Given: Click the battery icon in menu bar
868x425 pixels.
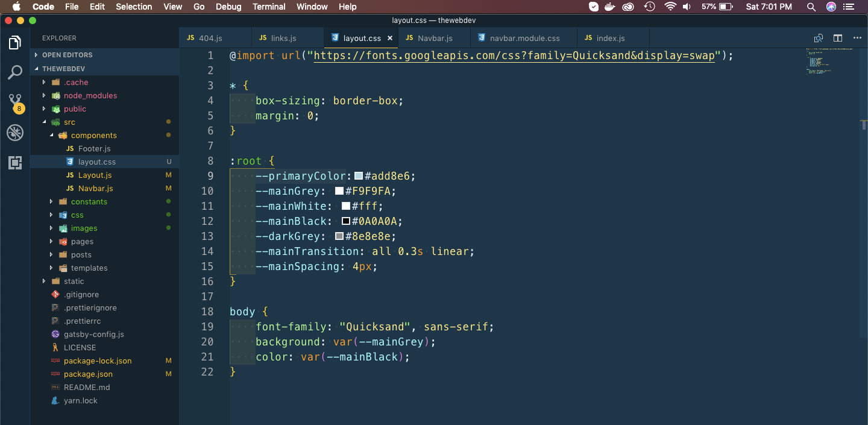Looking at the screenshot, I should pyautogui.click(x=726, y=7).
